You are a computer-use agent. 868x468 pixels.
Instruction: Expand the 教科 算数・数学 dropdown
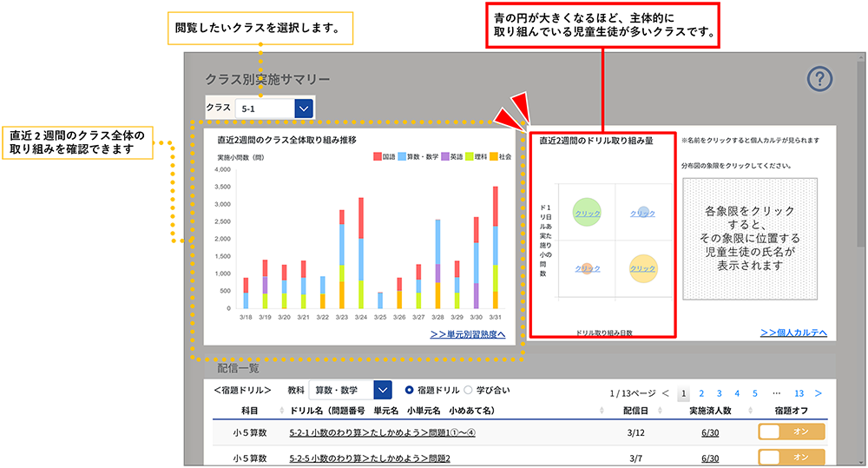pyautogui.click(x=382, y=391)
